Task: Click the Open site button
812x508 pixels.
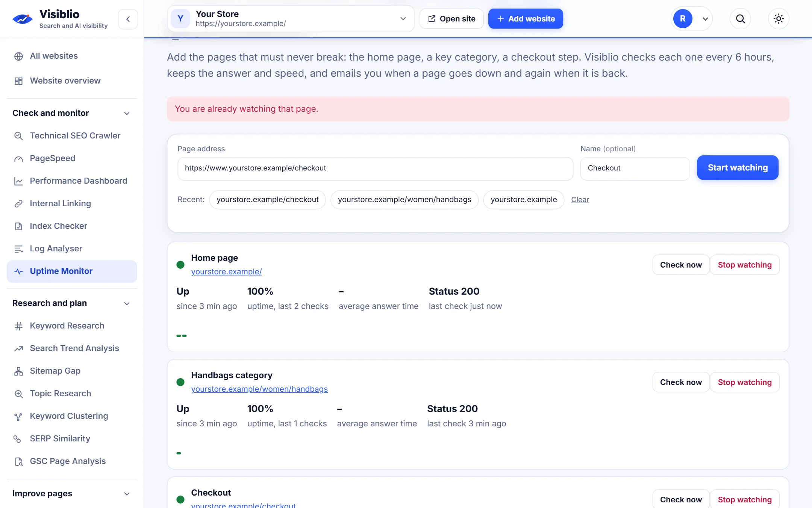Action: [x=451, y=19]
